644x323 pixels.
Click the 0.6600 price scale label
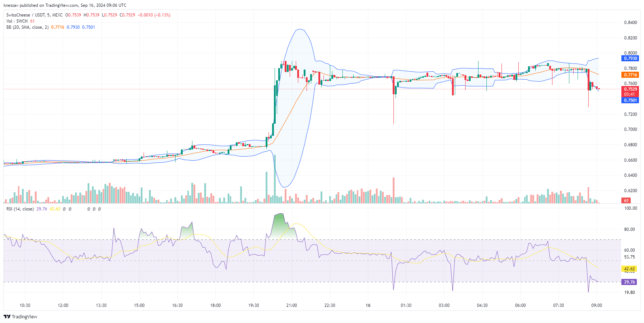[x=630, y=160]
